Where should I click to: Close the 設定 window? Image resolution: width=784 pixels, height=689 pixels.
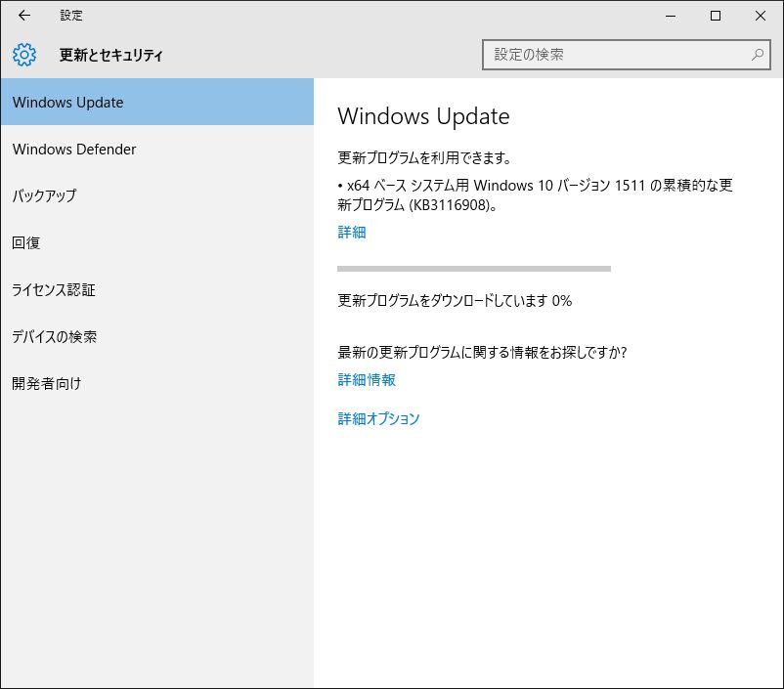point(761,16)
